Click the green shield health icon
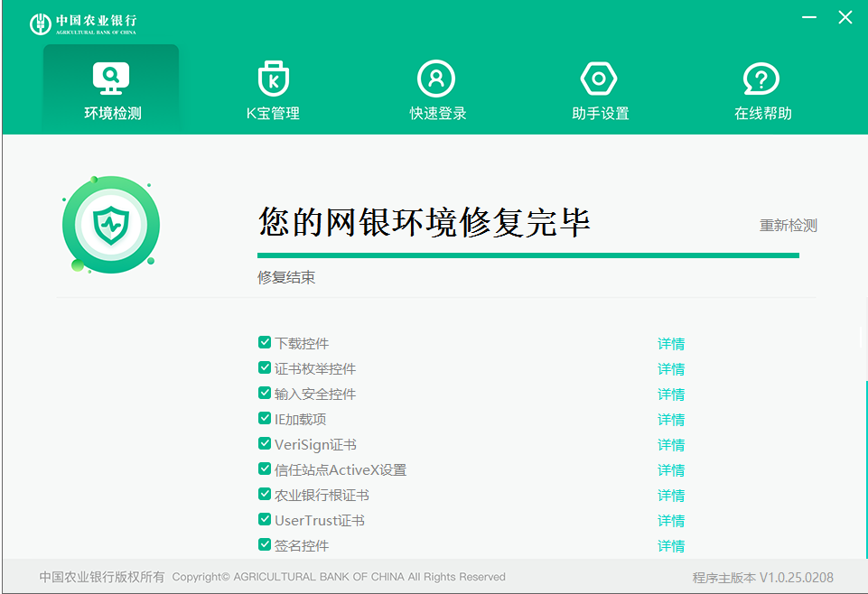This screenshot has width=868, height=594. [x=110, y=224]
